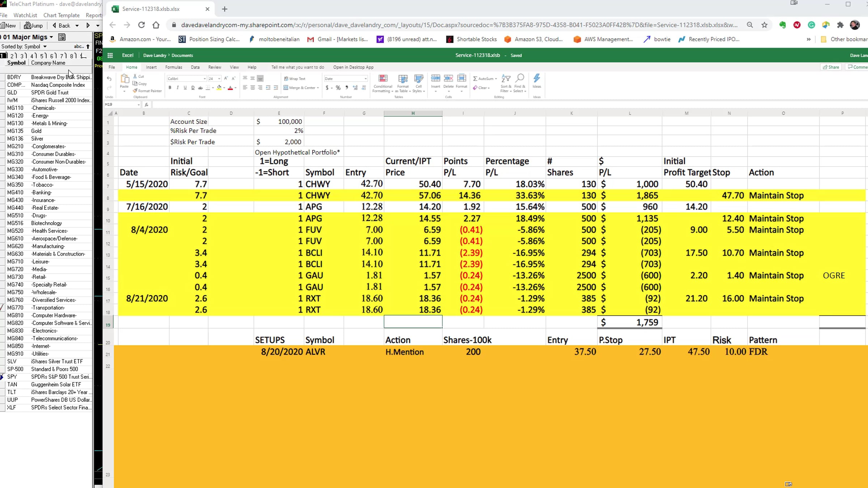Apply percent style to the cell
The height and width of the screenshot is (488, 868).
(x=338, y=87)
